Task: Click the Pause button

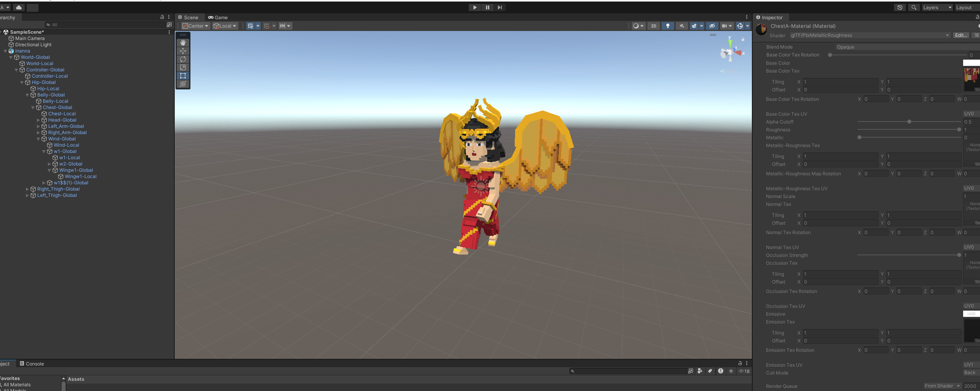Action: tap(487, 7)
